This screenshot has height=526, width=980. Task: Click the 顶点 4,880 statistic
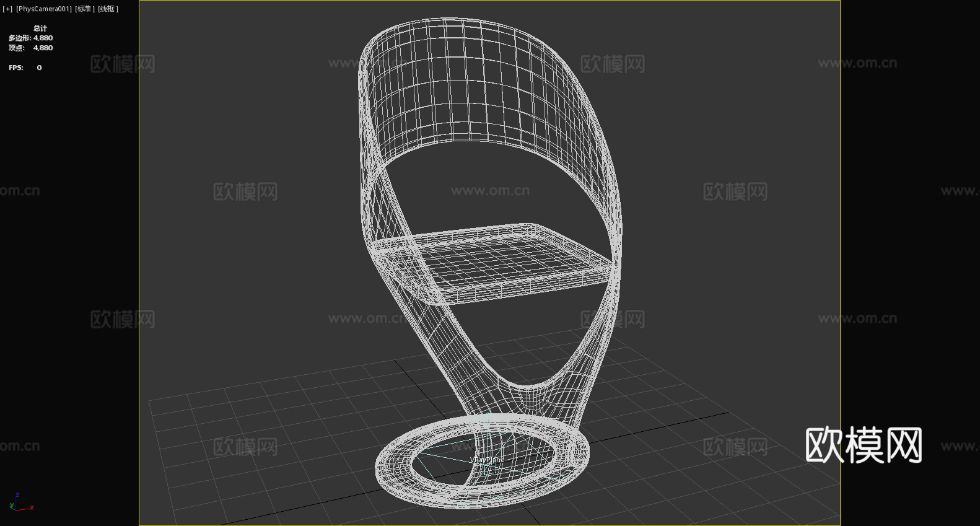[30, 48]
